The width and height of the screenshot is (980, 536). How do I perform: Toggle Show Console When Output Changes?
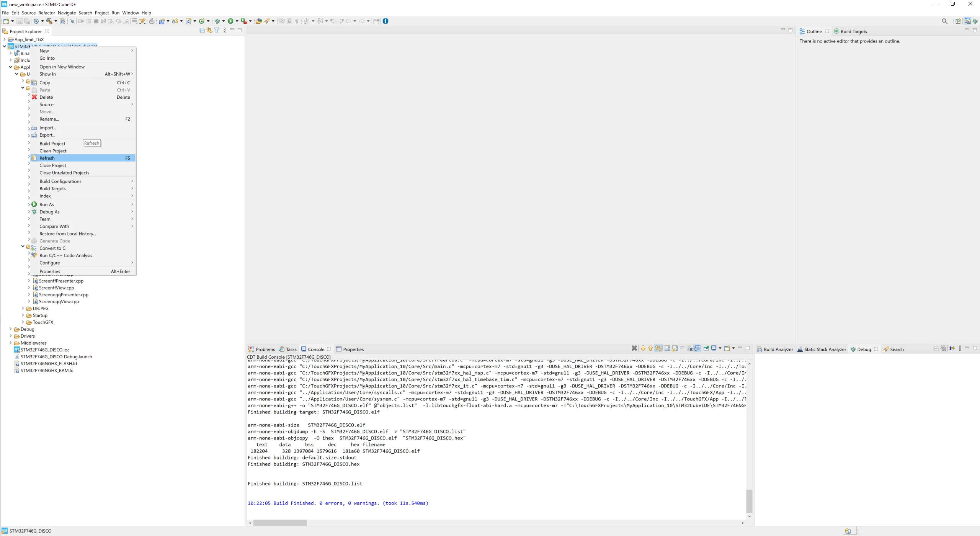coord(697,348)
